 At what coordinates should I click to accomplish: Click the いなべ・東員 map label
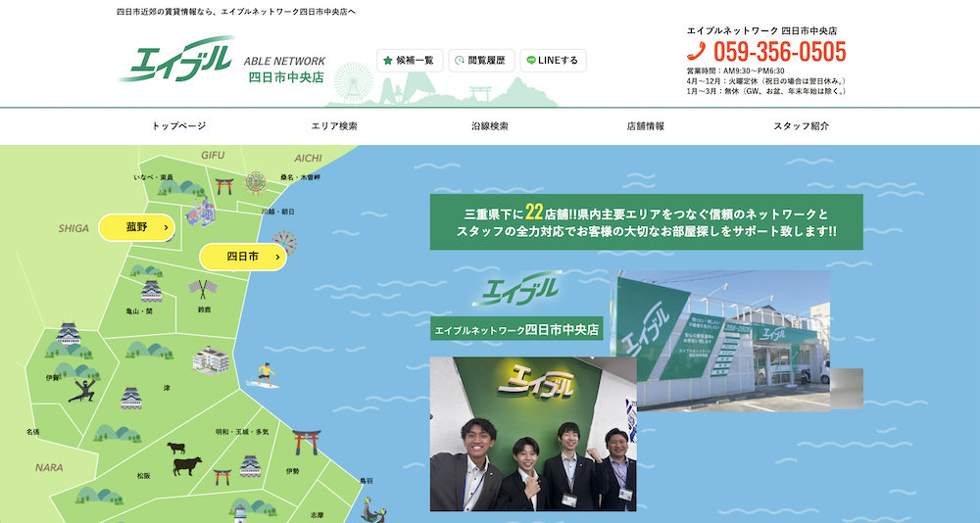[x=153, y=177]
